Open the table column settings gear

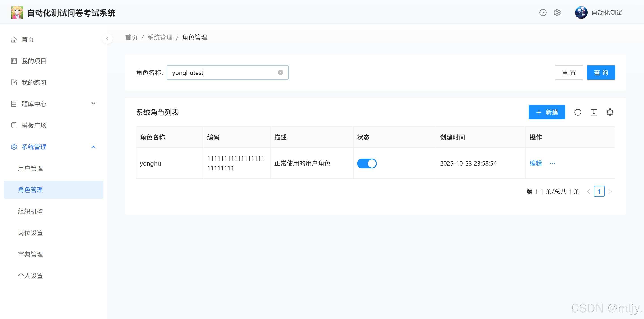pos(610,112)
